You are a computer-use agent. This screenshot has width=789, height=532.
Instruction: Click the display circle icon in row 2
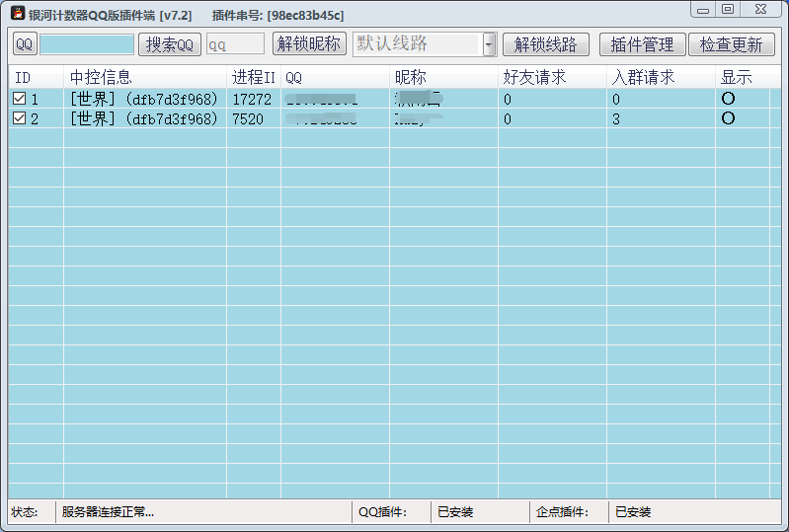729,118
